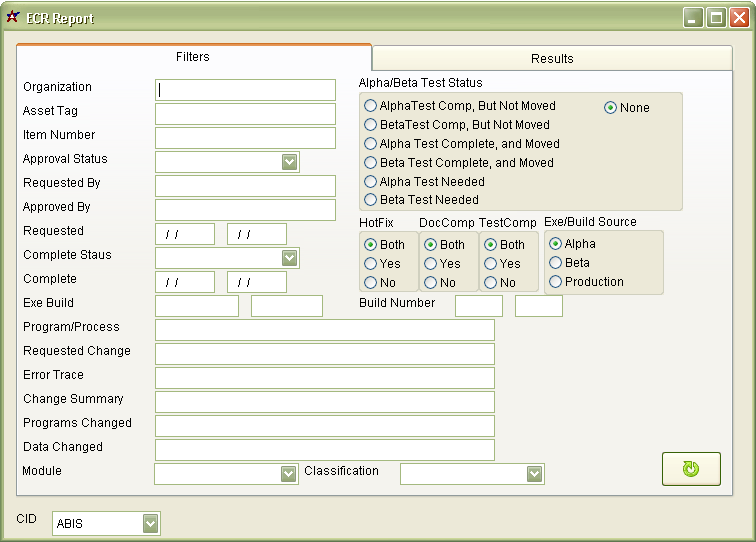Screen dimensions: 756x542
Task: Expand the Classification dropdown
Action: click(x=534, y=474)
